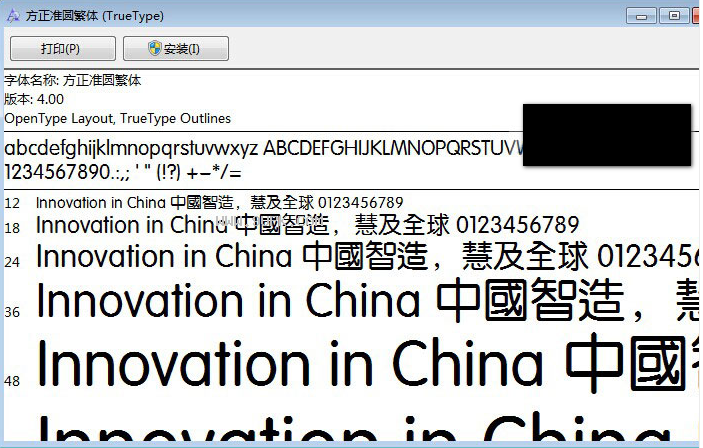Maximize the font viewer window
703x448 pixels.
coord(674,16)
